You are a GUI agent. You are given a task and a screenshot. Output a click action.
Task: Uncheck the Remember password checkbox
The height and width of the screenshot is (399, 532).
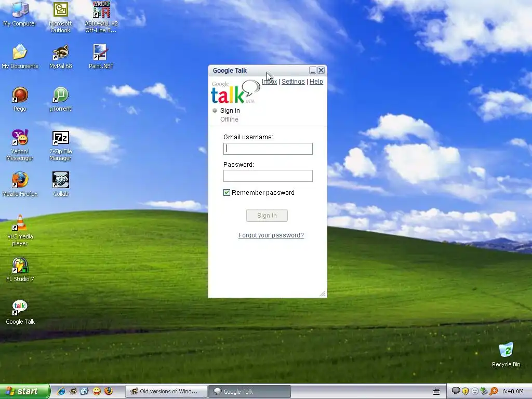click(227, 192)
